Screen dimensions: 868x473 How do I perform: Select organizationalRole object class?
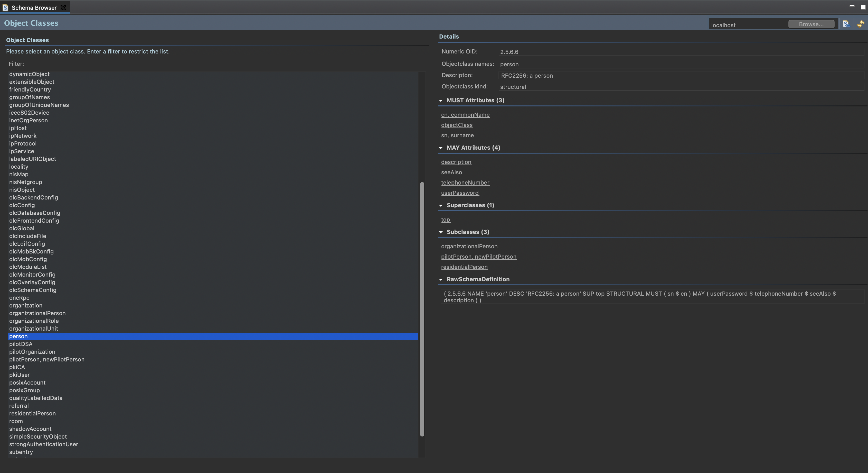point(213,321)
